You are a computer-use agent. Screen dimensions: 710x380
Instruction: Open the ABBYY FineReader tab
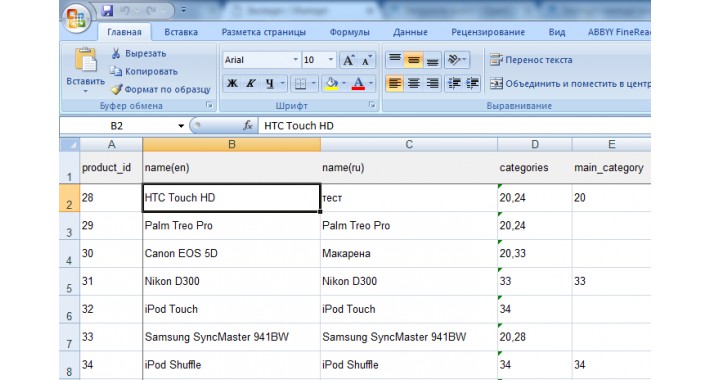pyautogui.click(x=619, y=32)
